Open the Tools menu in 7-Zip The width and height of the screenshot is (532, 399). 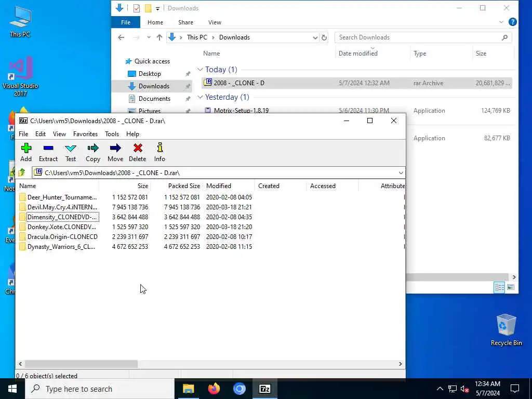(x=112, y=134)
